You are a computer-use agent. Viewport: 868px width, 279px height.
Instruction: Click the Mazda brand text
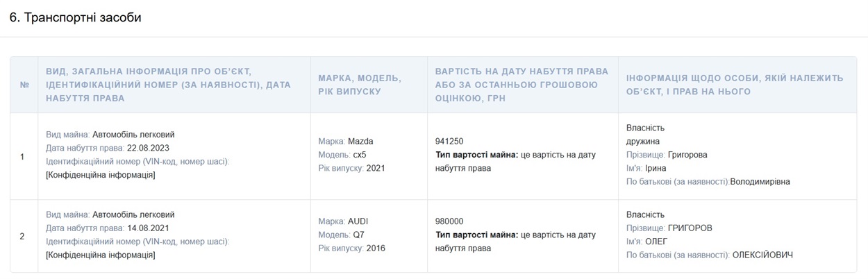point(360,141)
